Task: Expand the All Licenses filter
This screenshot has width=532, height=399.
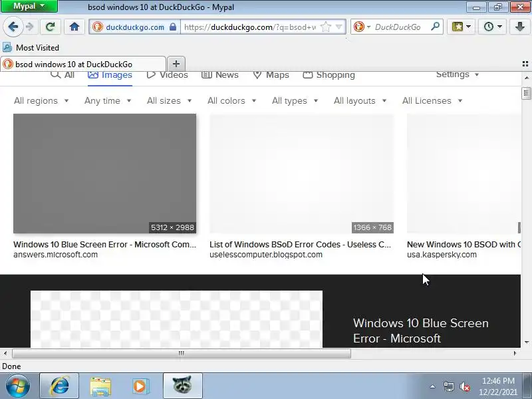Action: click(x=432, y=101)
